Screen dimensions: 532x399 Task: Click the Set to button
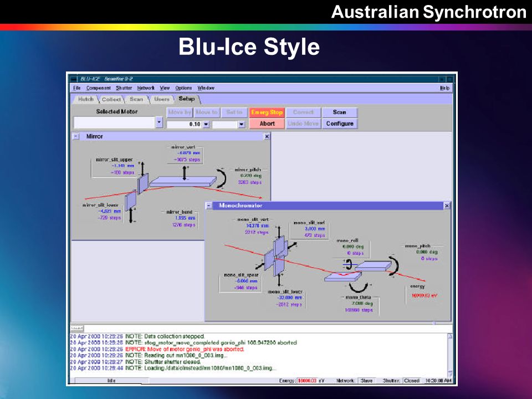234,112
